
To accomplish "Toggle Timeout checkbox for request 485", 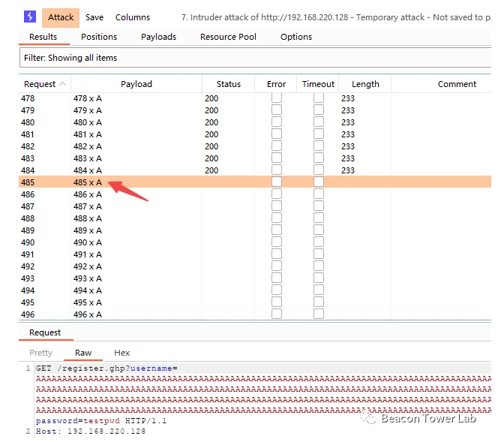I will (x=319, y=182).
